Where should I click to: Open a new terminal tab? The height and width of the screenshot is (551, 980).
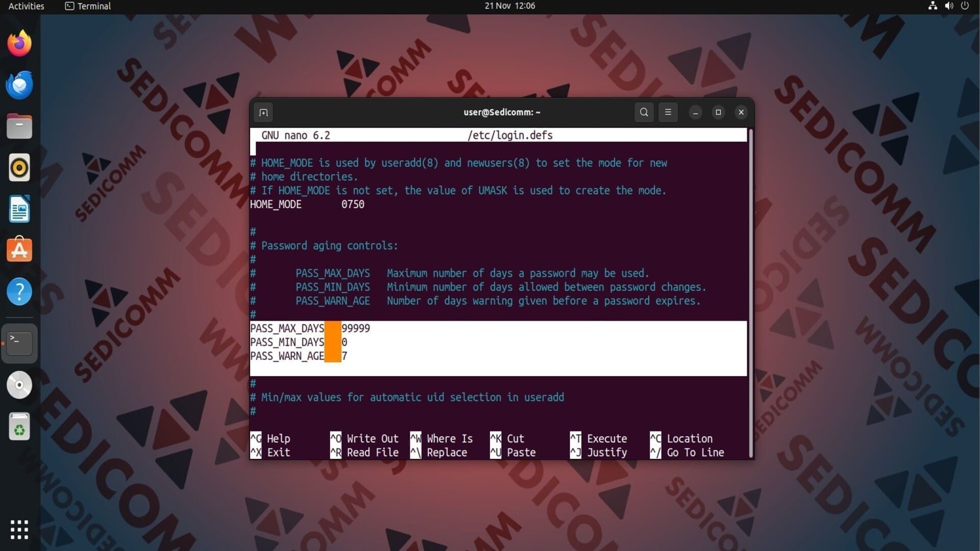pos(263,112)
